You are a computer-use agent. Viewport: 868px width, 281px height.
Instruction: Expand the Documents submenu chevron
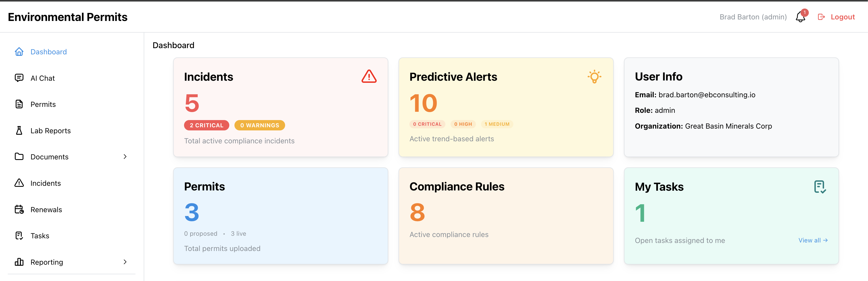point(125,157)
